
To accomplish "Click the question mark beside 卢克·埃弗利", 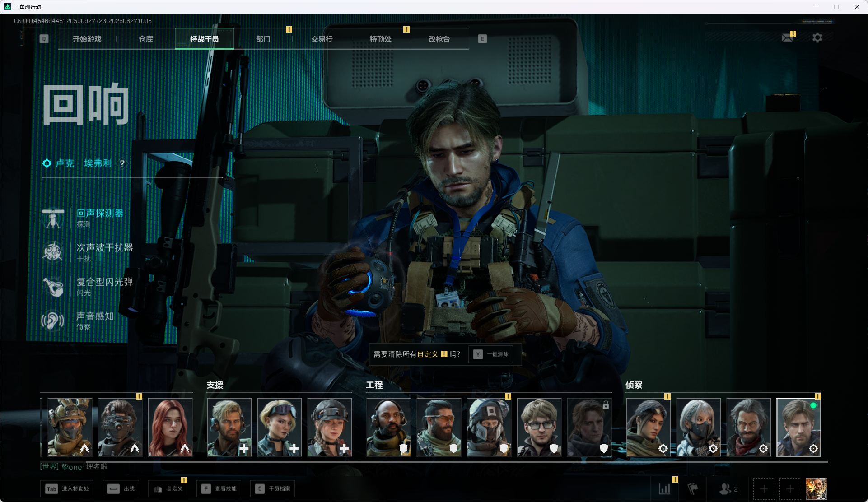I will (x=122, y=163).
